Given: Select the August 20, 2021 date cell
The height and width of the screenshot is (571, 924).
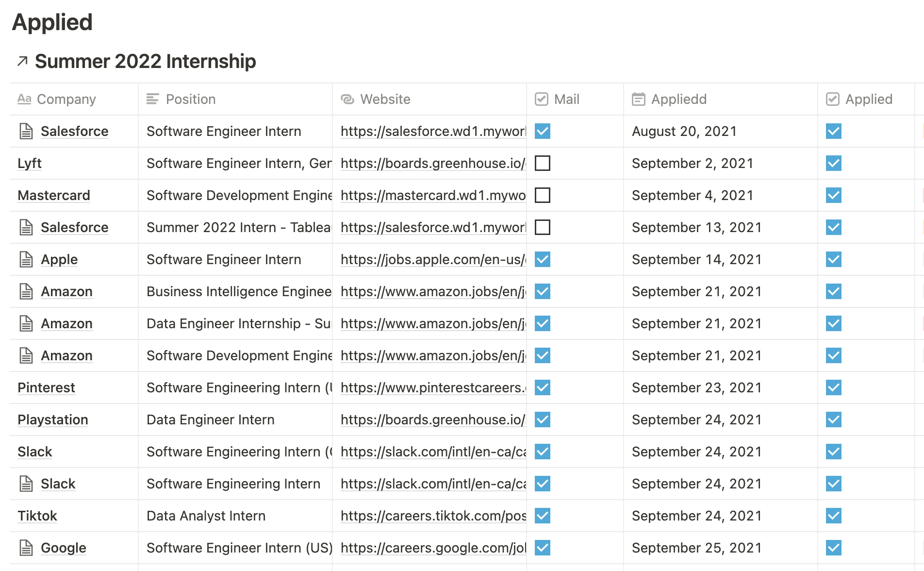Looking at the screenshot, I should [x=721, y=131].
